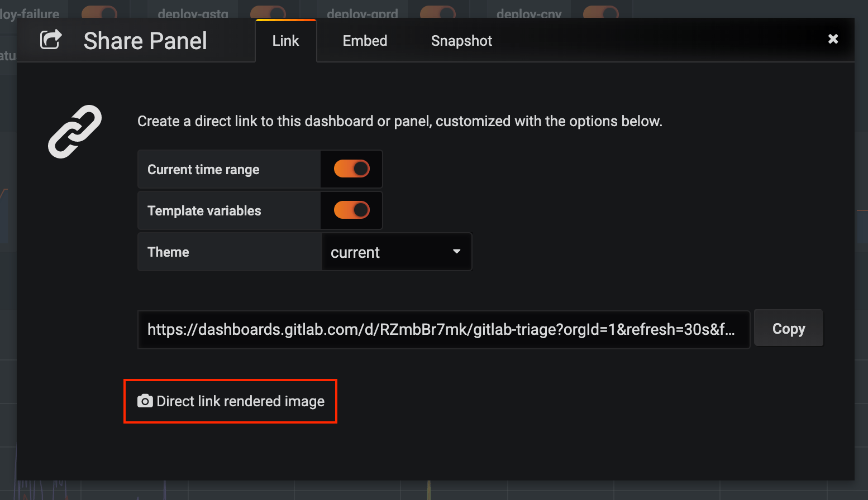Screen dimensions: 868x500
Task: Disable the Template variables toggle
Action: point(351,210)
